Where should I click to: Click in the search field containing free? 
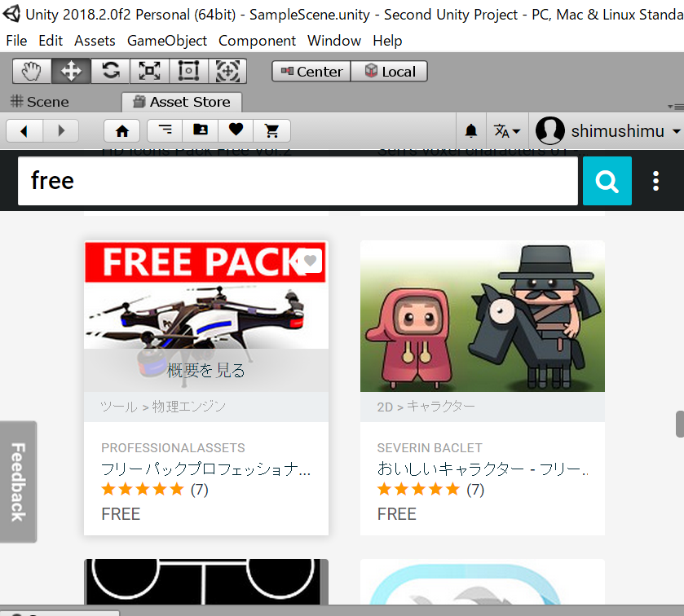tap(298, 181)
